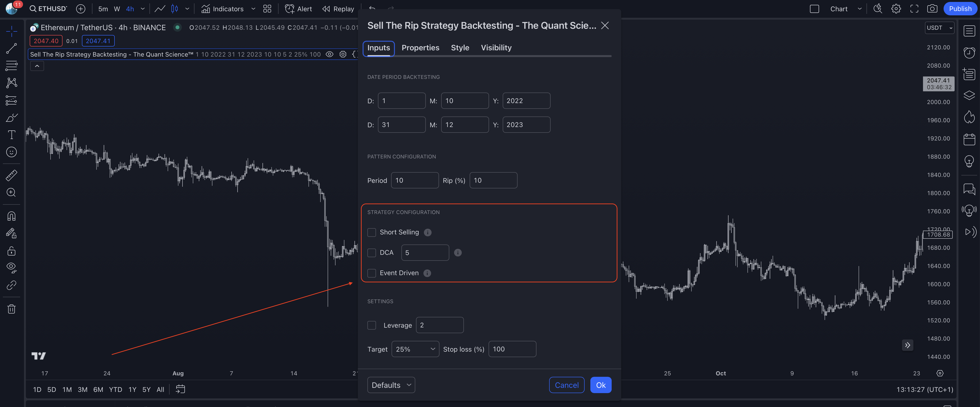Open the USDT currency dropdown
The height and width of the screenshot is (407, 980).
point(939,28)
